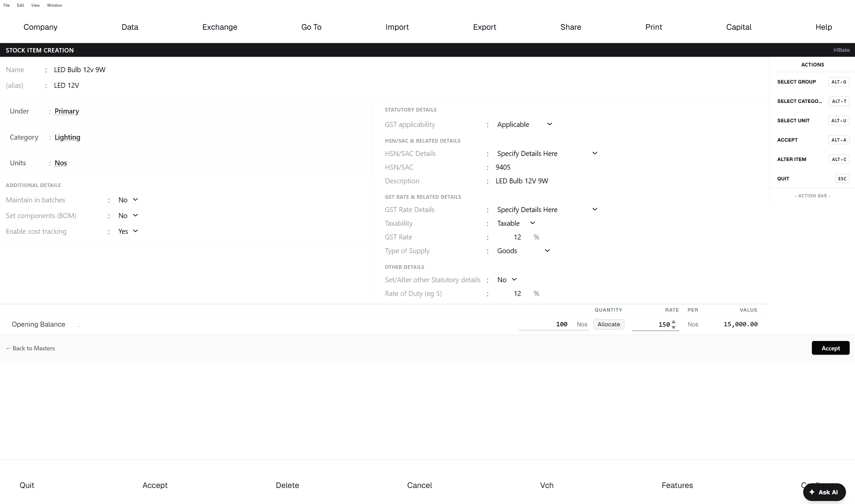Click Cancel in bottom bar
The image size is (855, 504).
click(x=420, y=485)
